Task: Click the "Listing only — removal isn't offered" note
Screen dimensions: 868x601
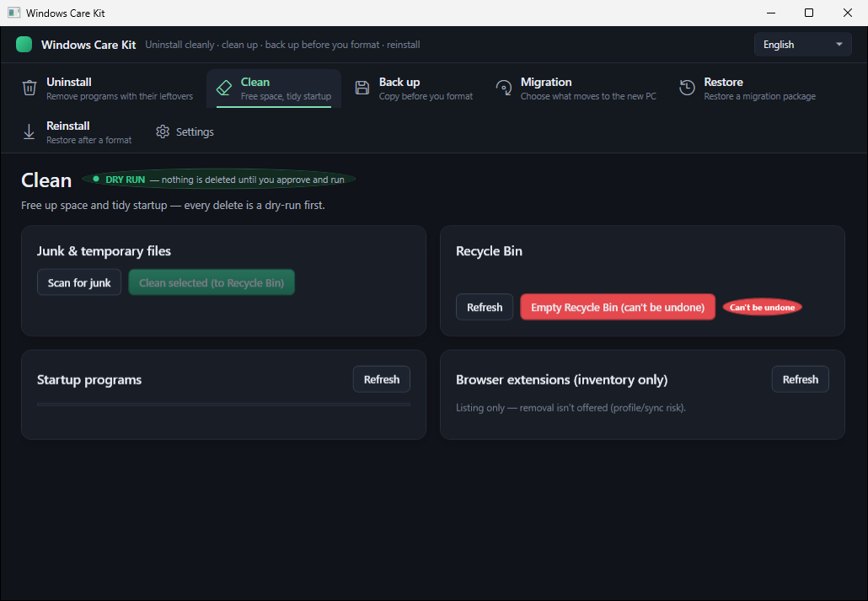Action: point(571,408)
